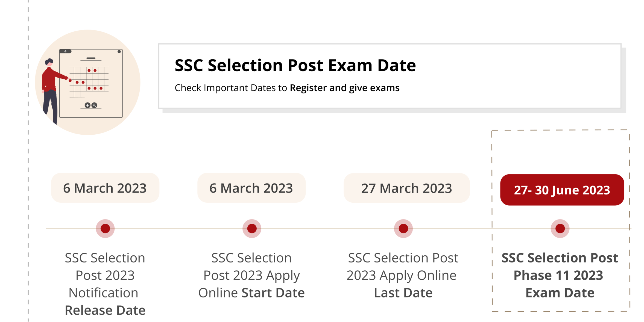Click the Apply Online Last Date label

click(403, 275)
